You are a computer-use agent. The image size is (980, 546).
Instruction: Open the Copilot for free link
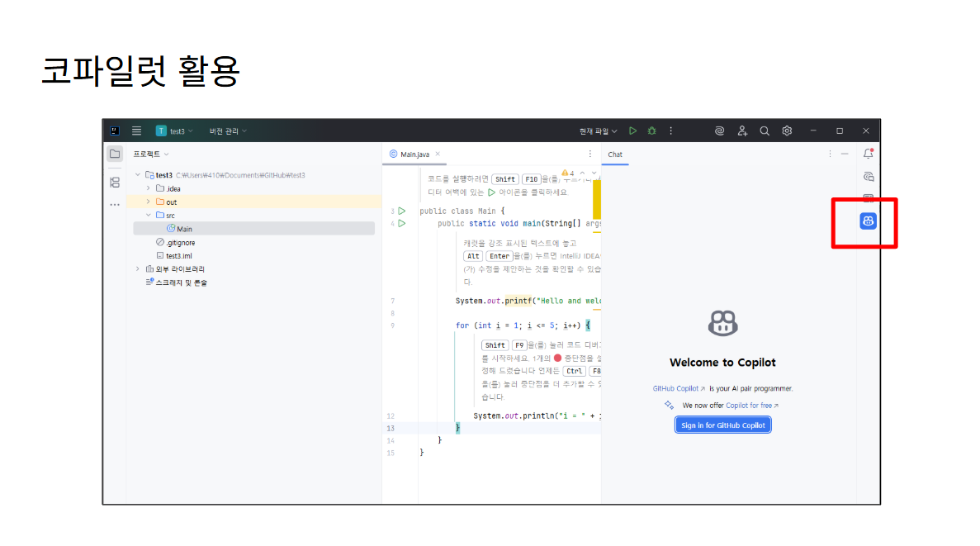pos(752,406)
